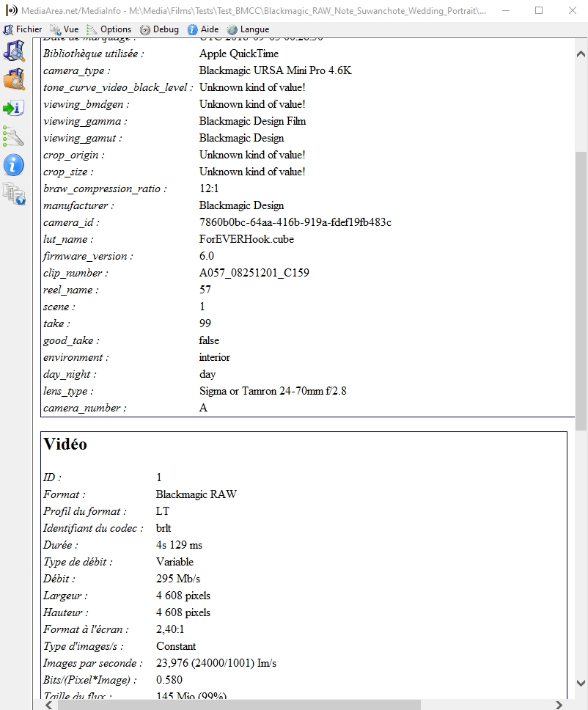Image resolution: width=588 pixels, height=710 pixels.
Task: Click the crop_origin Unknown kind of value! text
Action: coord(252,155)
